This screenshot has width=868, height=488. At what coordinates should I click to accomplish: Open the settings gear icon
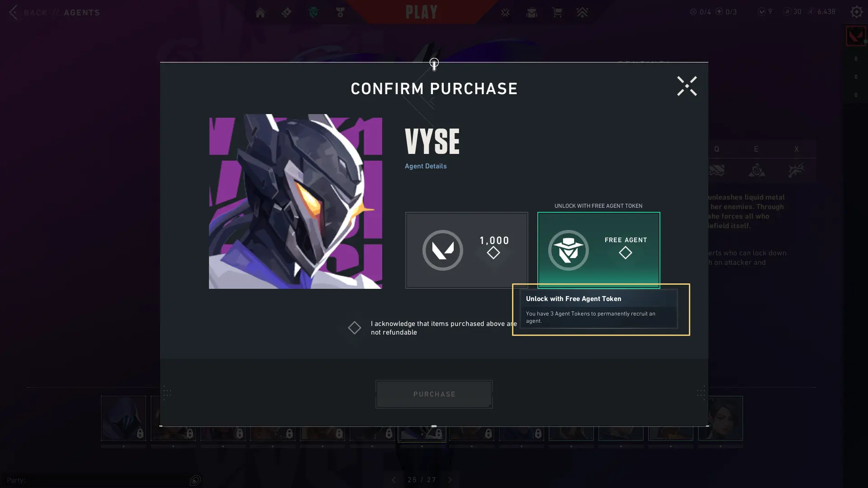(856, 12)
